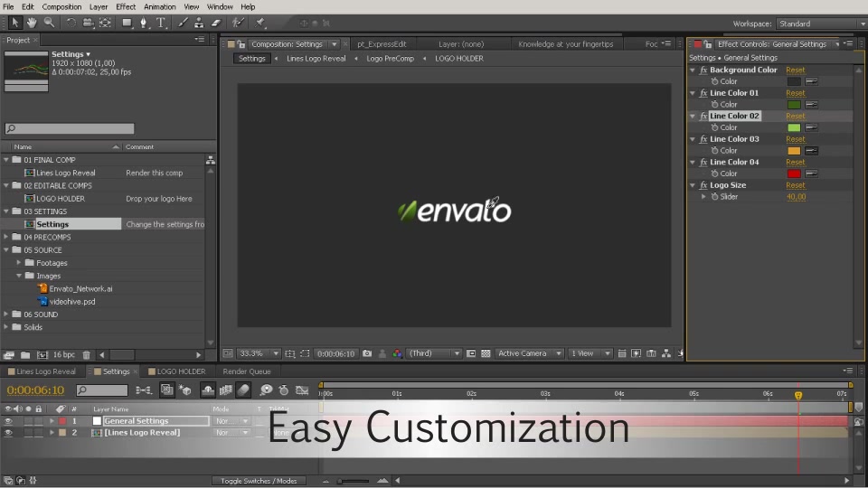Toggle stopwatch for Background Color property
Image resolution: width=868 pixels, height=488 pixels.
pyautogui.click(x=714, y=81)
